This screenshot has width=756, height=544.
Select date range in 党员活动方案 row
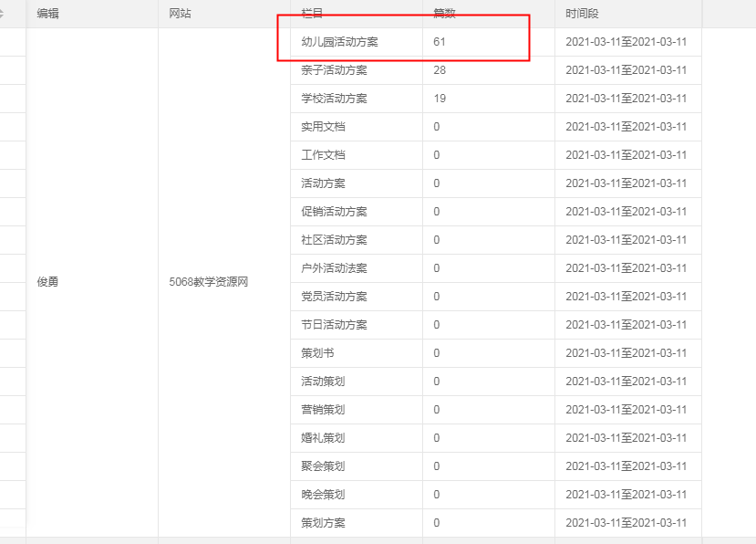(626, 297)
